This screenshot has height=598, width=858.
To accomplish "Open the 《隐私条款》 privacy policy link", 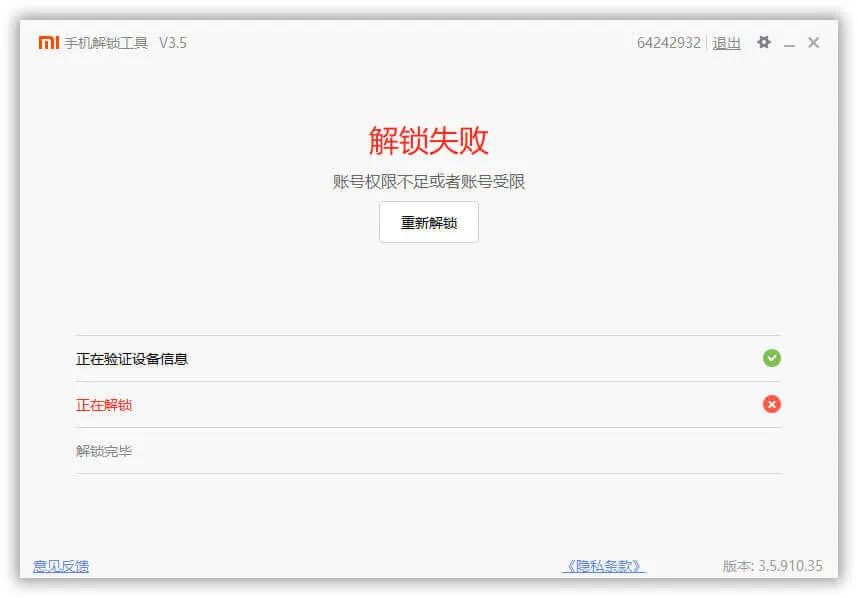I will pyautogui.click(x=603, y=566).
